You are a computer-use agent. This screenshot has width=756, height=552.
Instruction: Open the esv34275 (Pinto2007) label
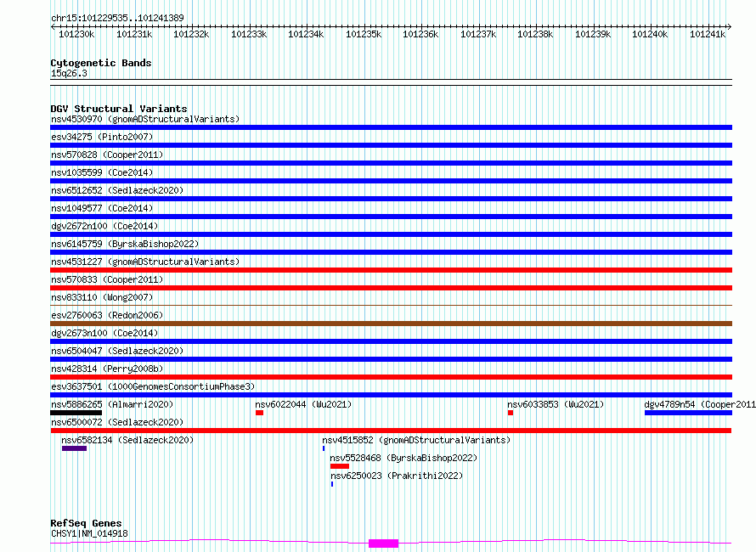(102, 137)
